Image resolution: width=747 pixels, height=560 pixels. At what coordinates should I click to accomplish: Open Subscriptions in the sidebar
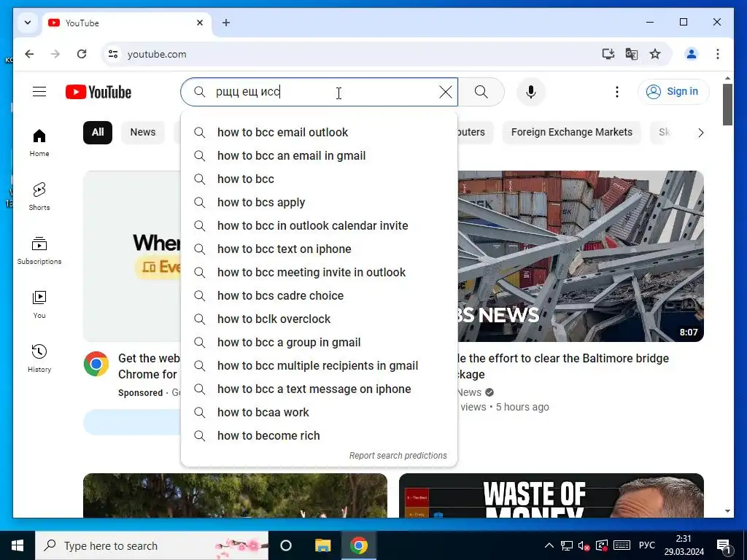(39, 251)
